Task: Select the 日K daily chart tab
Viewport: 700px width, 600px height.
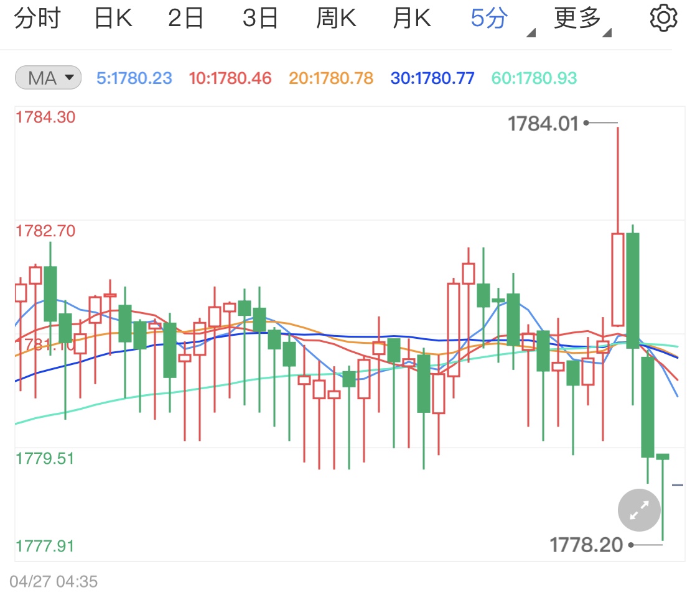Action: point(113,18)
